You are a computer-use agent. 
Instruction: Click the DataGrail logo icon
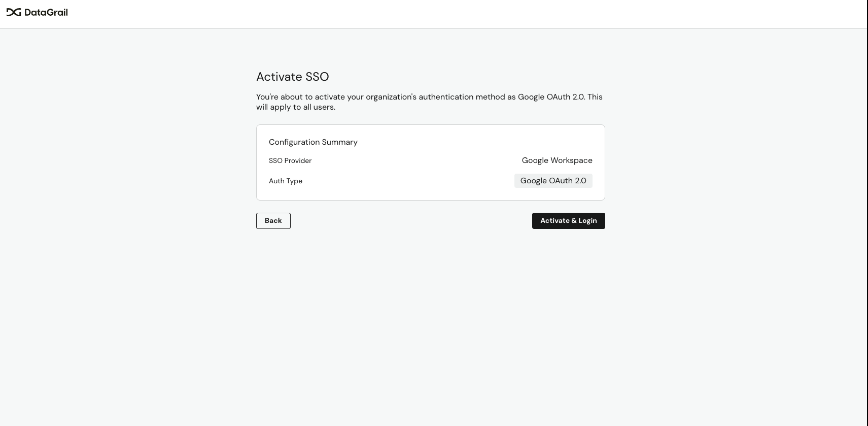14,12
